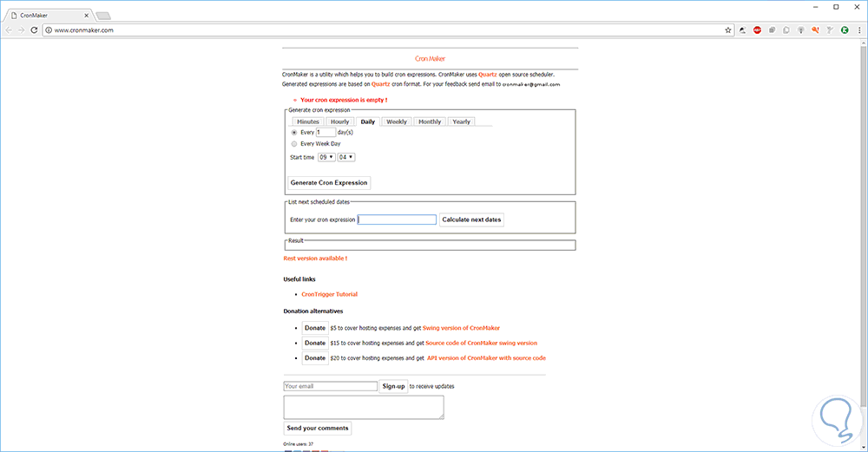Click the 'Online users: 37' text

[298, 444]
